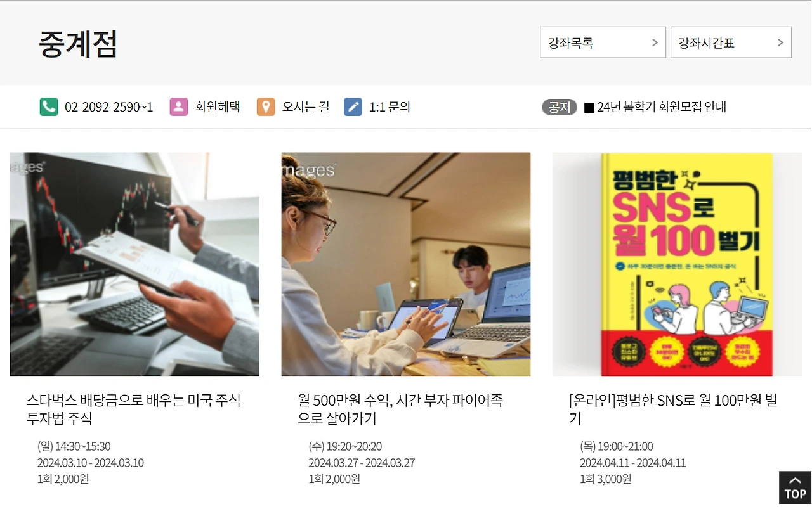Open the 회원혜택 link
This screenshot has width=812, height=509.
pyautogui.click(x=217, y=107)
